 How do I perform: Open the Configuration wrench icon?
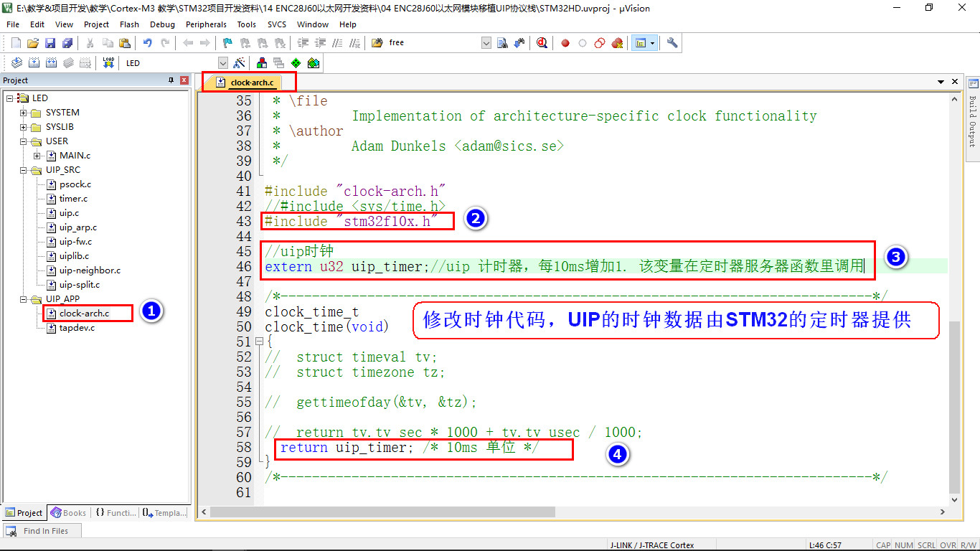672,43
